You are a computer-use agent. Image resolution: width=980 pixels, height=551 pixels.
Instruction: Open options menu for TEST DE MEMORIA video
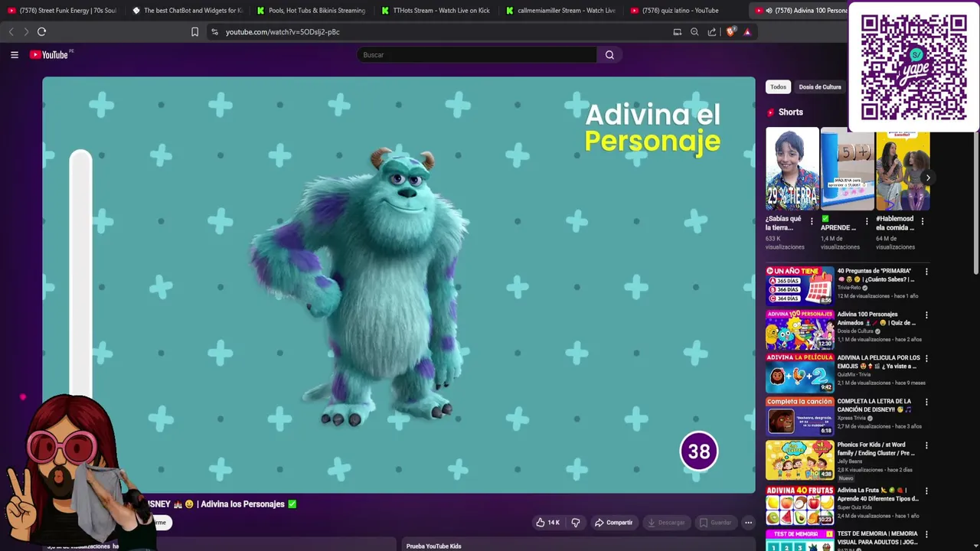[x=926, y=533]
